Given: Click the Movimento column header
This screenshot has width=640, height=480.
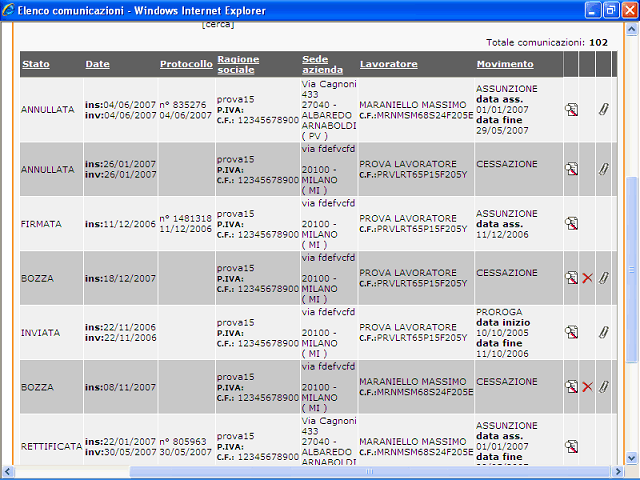Looking at the screenshot, I should 504,64.
